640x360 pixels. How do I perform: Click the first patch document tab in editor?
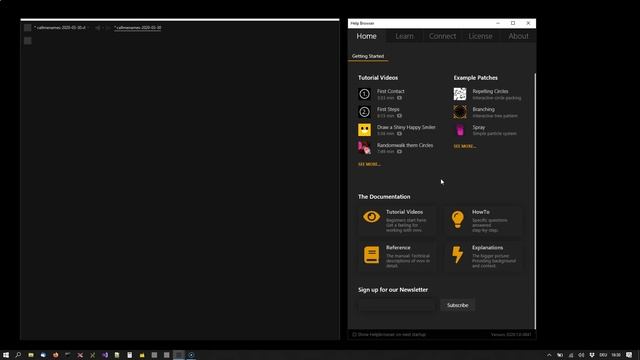(x=60, y=28)
